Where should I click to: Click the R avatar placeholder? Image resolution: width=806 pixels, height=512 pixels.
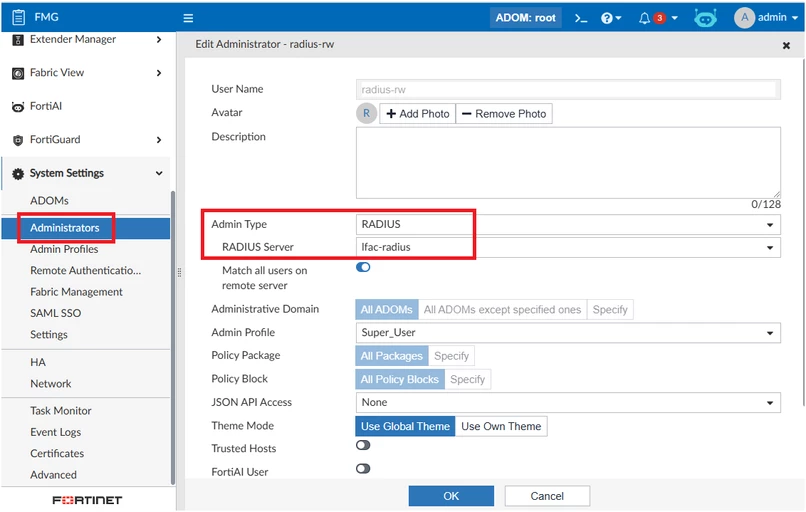(367, 114)
